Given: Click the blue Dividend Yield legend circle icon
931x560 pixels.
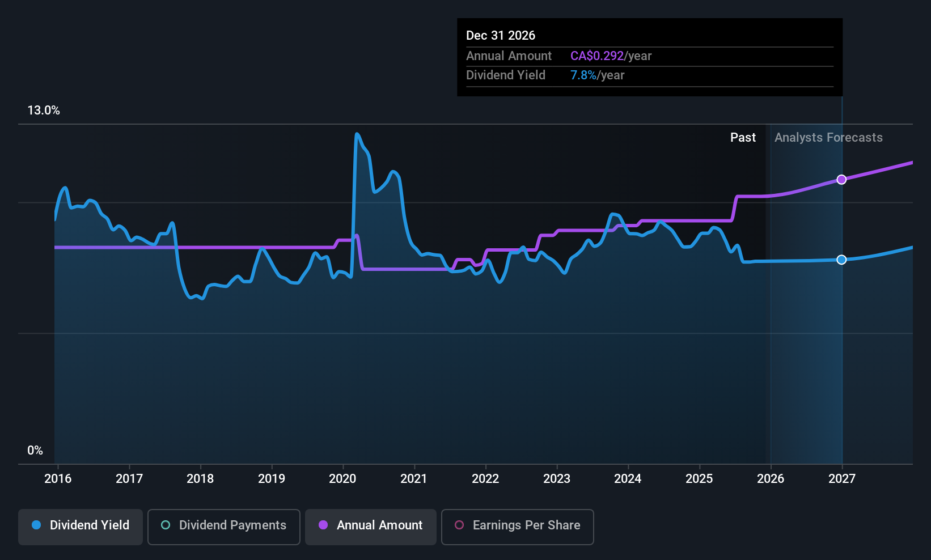Looking at the screenshot, I should point(36,525).
